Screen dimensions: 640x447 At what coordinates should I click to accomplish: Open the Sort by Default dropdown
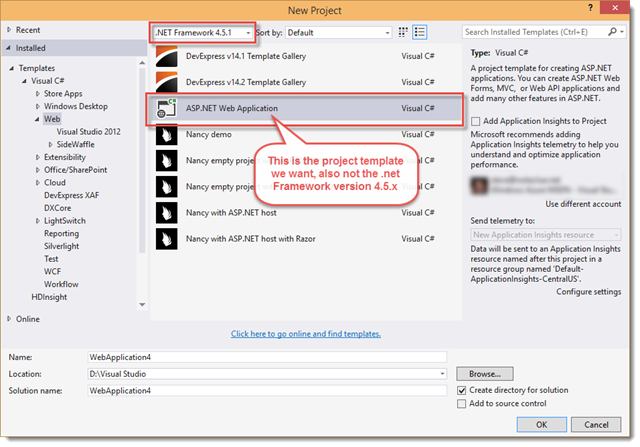tap(338, 33)
